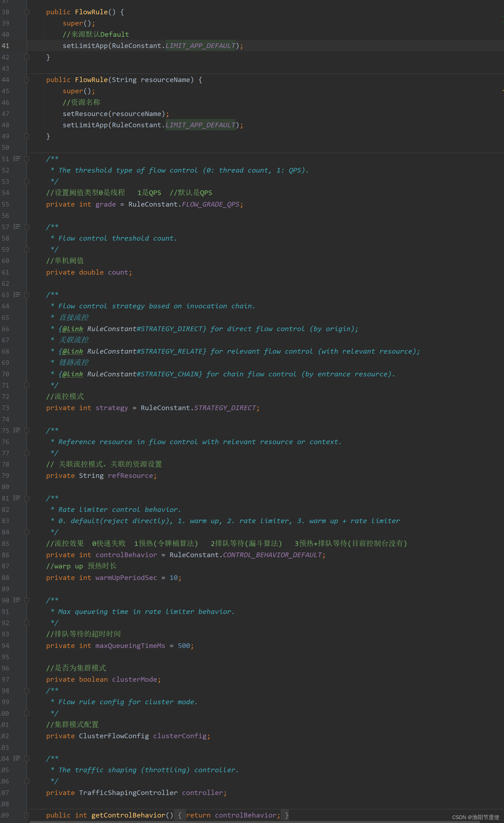
Task: Click fold end marker at line 92
Action: pos(27,622)
